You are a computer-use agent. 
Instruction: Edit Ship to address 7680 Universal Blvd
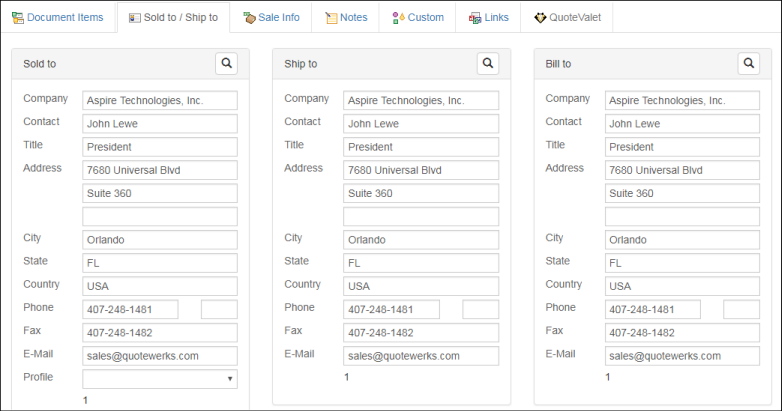tap(421, 170)
